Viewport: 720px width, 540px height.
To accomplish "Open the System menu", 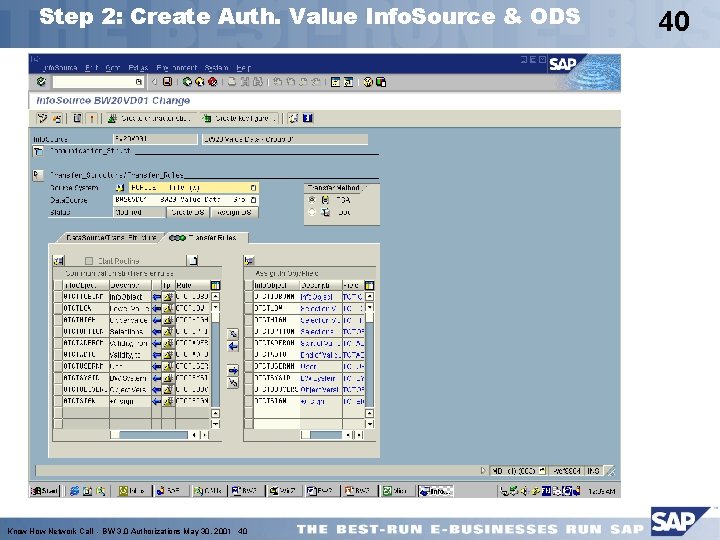I will point(216,68).
